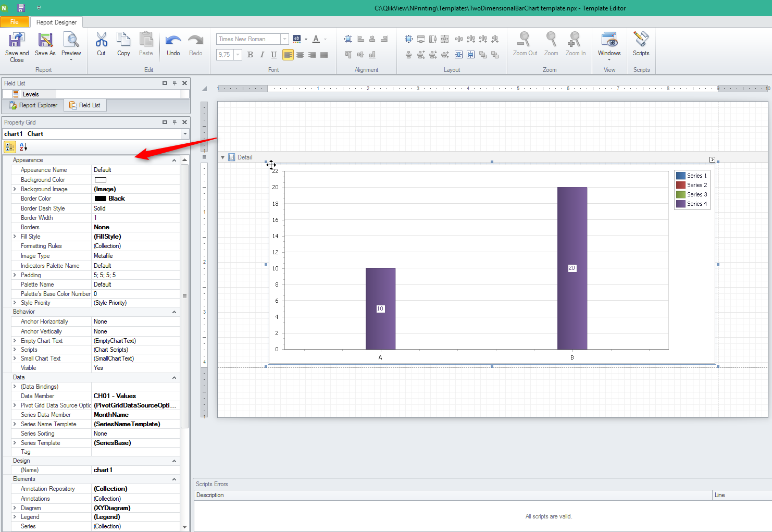The width and height of the screenshot is (772, 532).
Task: Open Windows view menu icon
Action: (609, 40)
